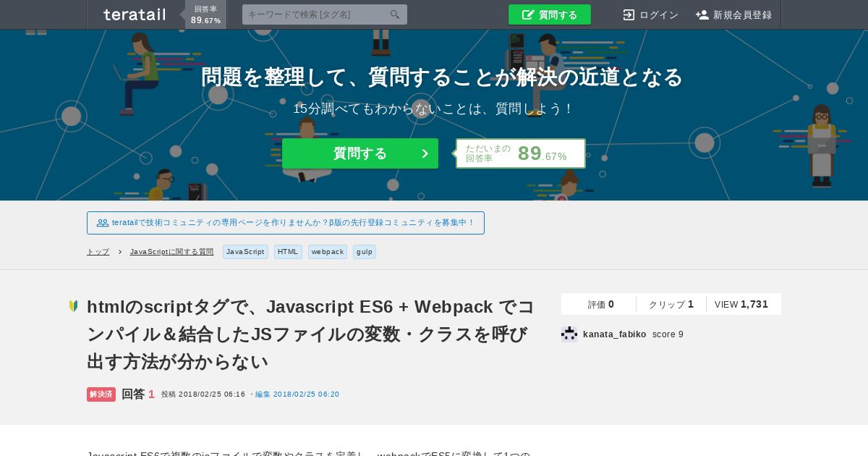This screenshot has width=868, height=456.
Task: Click the score 9 text
Action: tap(668, 334)
